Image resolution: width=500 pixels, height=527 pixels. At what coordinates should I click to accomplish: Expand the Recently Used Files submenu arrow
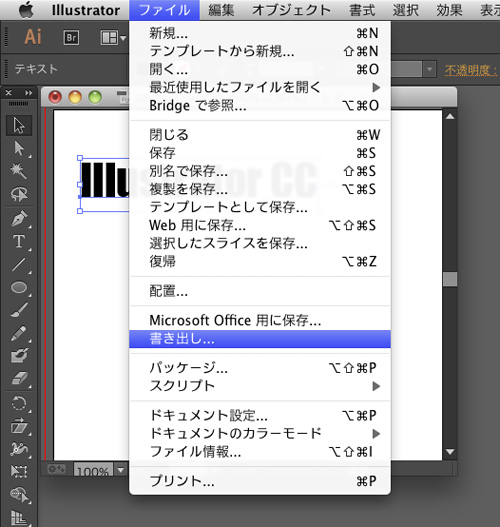pos(376,88)
